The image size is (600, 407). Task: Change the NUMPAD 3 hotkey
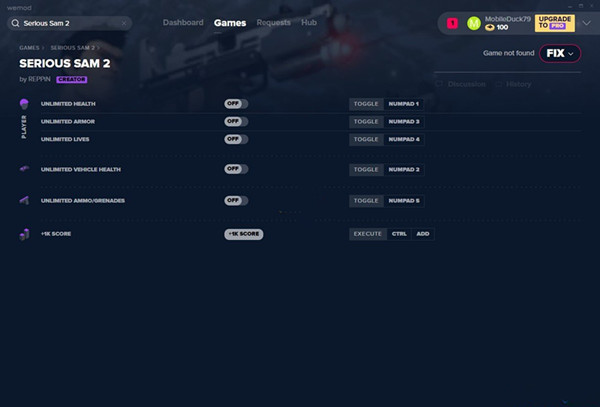pyautogui.click(x=404, y=122)
